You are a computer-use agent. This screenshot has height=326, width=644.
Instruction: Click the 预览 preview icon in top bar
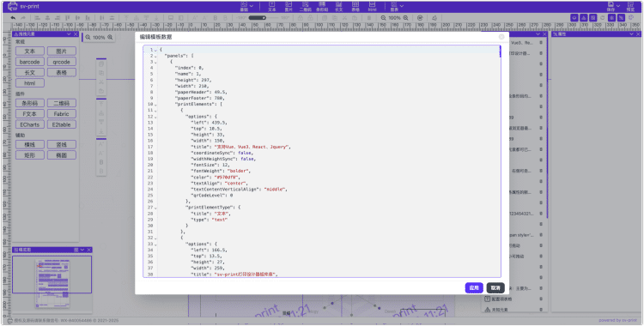click(630, 6)
